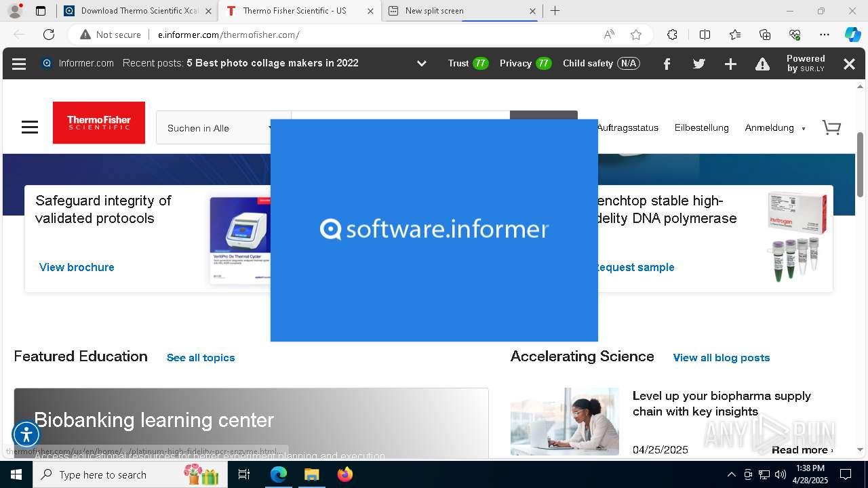Screen dimensions: 868x488
Task: Click the View brochure link
Action: 77,267
